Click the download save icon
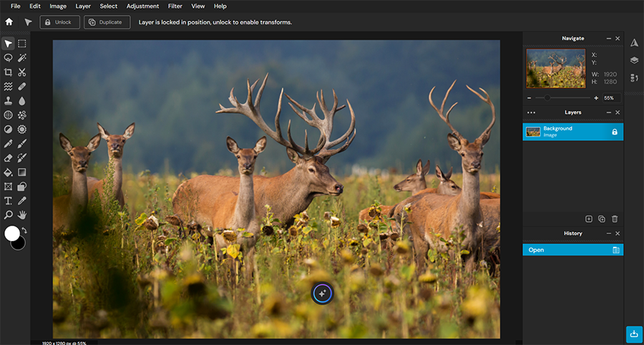Image resolution: width=644 pixels, height=345 pixels. tap(634, 333)
